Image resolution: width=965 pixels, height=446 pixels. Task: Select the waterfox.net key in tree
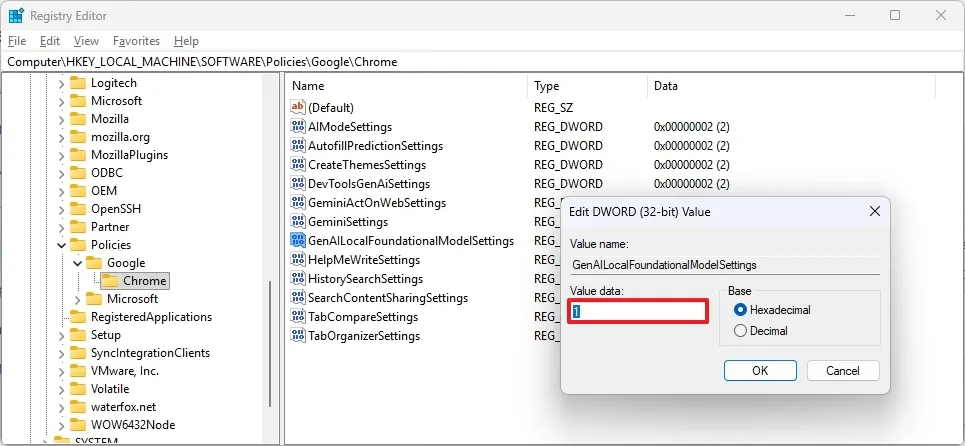point(123,407)
